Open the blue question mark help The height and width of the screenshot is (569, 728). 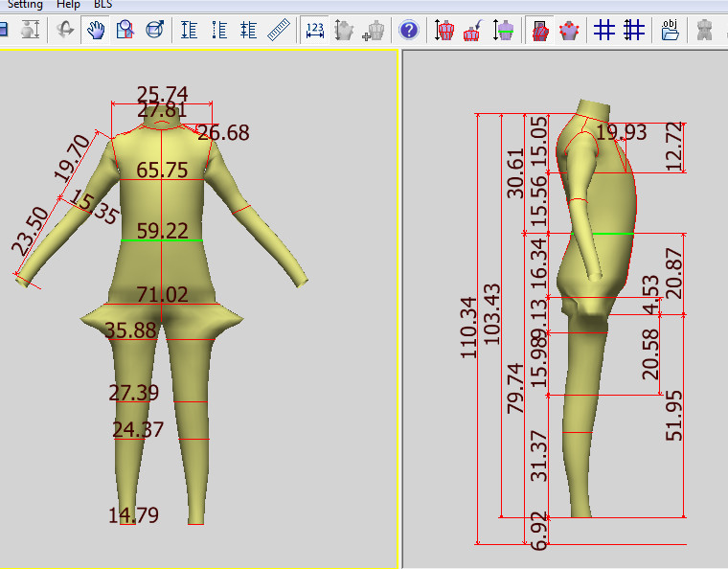tap(409, 31)
